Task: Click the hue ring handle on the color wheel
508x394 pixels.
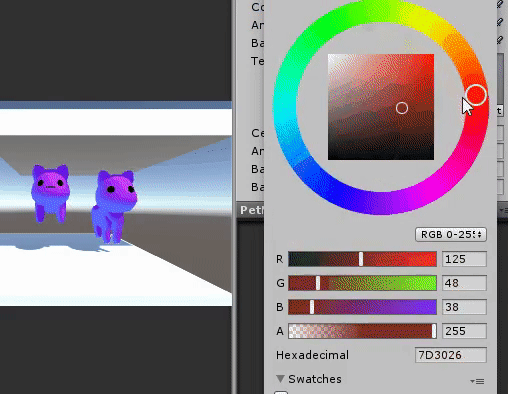Action: tap(476, 95)
